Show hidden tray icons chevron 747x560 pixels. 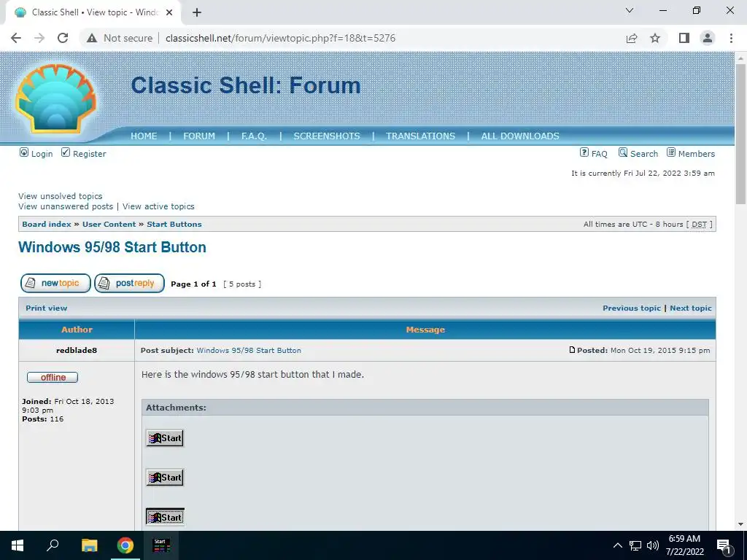click(617, 545)
